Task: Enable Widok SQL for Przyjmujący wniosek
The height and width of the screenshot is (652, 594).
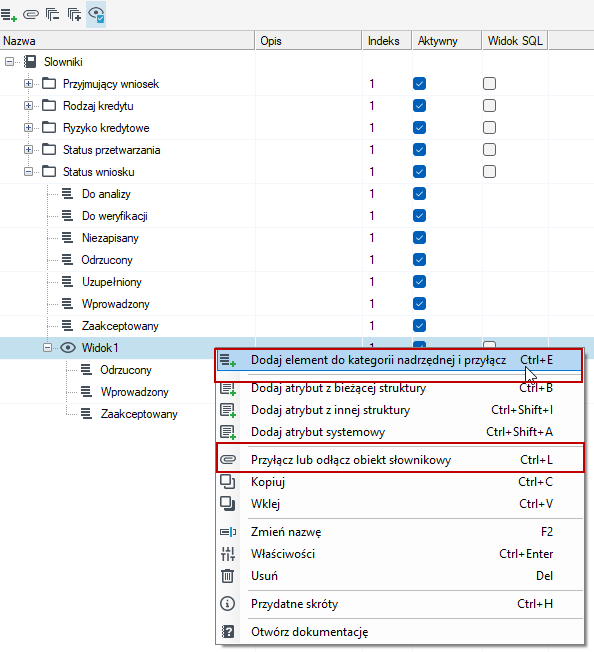Action: pos(489,84)
